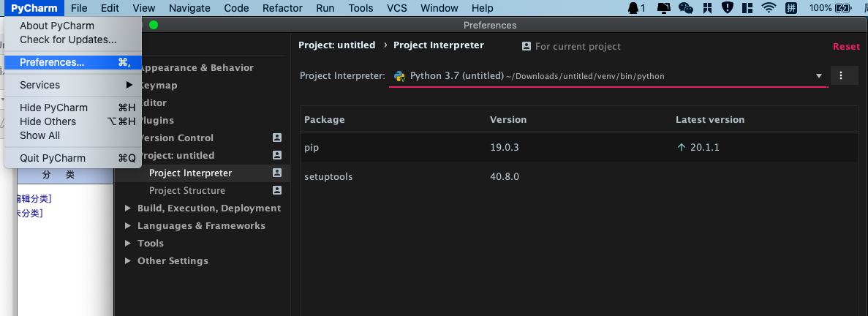Click the QQ penguin menu bar icon
Screen dimensions: 868x316
pos(633,8)
